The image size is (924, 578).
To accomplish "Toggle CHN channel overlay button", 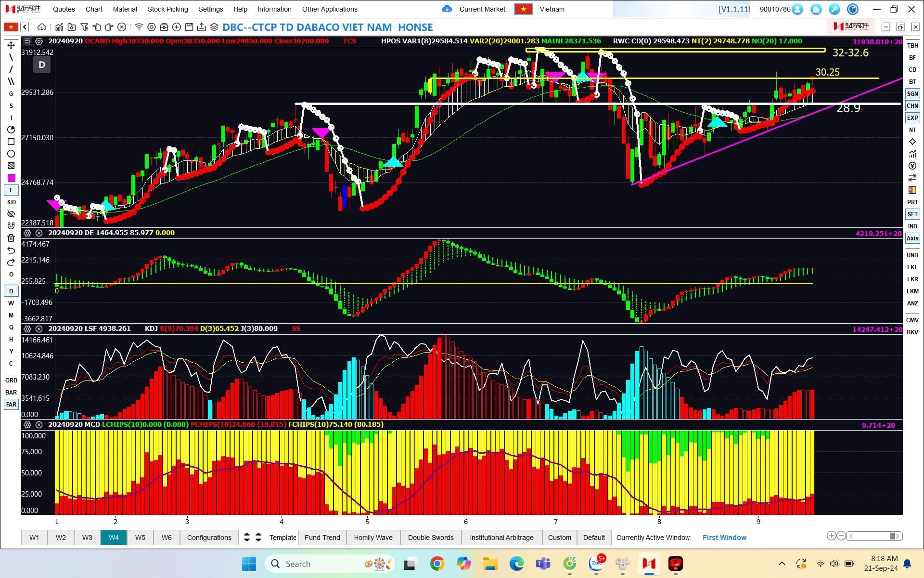I will click(912, 105).
